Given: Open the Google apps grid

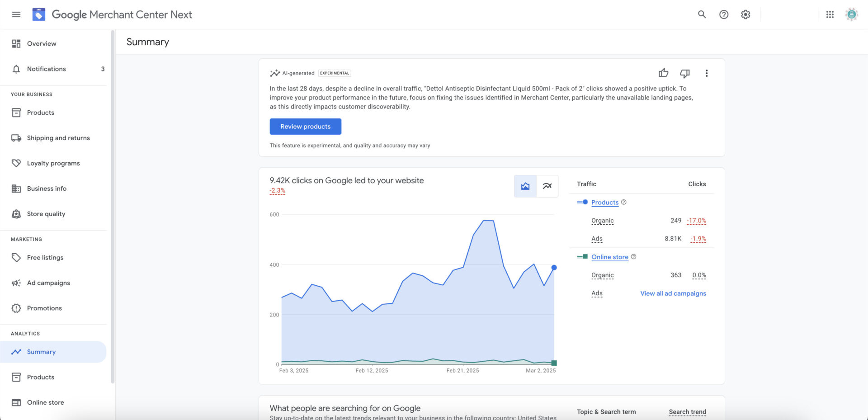Looking at the screenshot, I should pyautogui.click(x=830, y=14).
